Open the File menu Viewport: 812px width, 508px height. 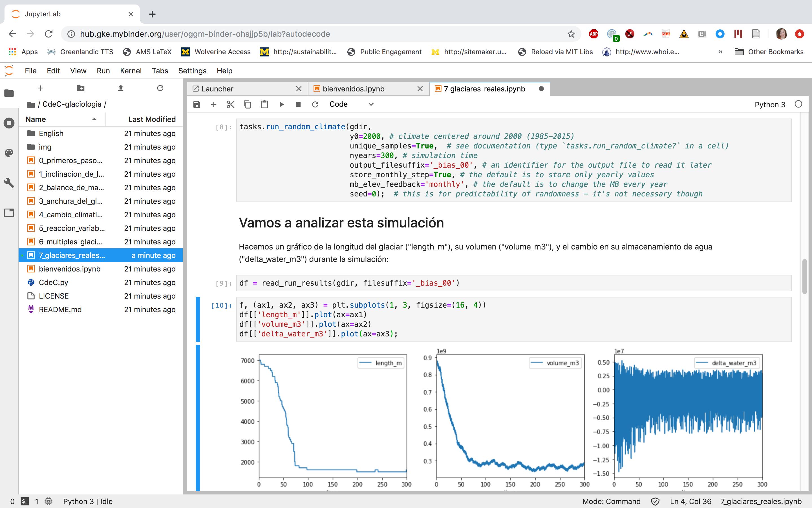(x=30, y=71)
